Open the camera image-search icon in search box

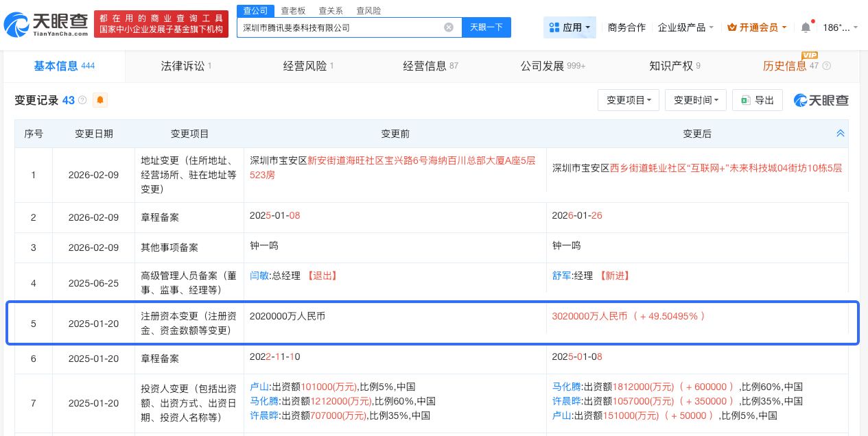(x=449, y=27)
